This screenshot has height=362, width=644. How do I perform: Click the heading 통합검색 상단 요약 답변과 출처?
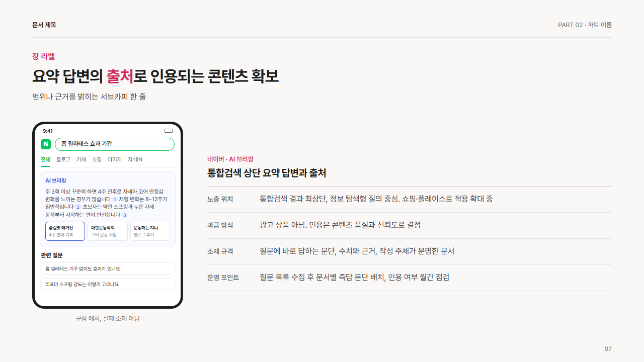coord(267,173)
